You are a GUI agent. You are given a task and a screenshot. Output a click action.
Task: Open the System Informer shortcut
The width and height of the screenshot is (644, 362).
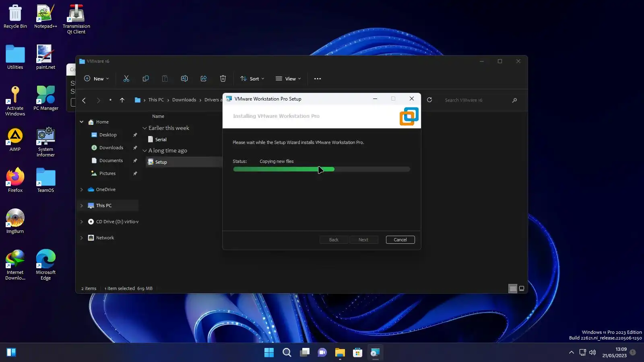45,142
